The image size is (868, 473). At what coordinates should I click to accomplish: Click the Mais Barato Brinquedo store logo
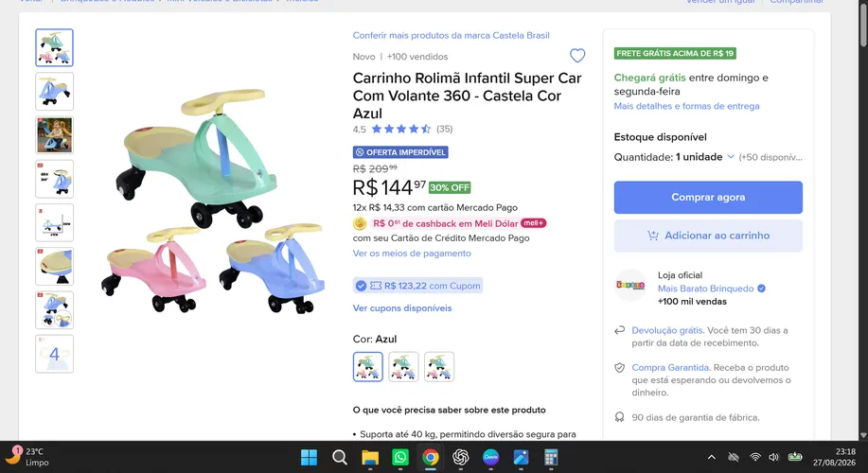(630, 286)
